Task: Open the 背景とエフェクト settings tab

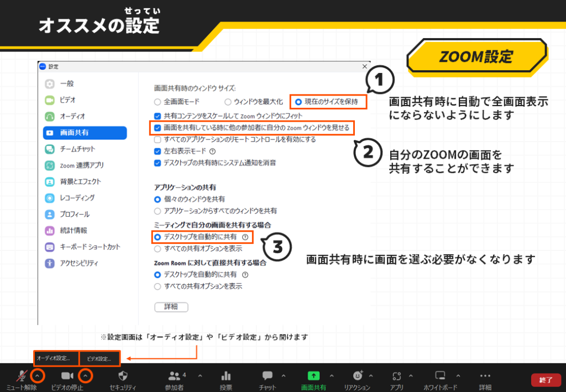Action: click(80, 181)
